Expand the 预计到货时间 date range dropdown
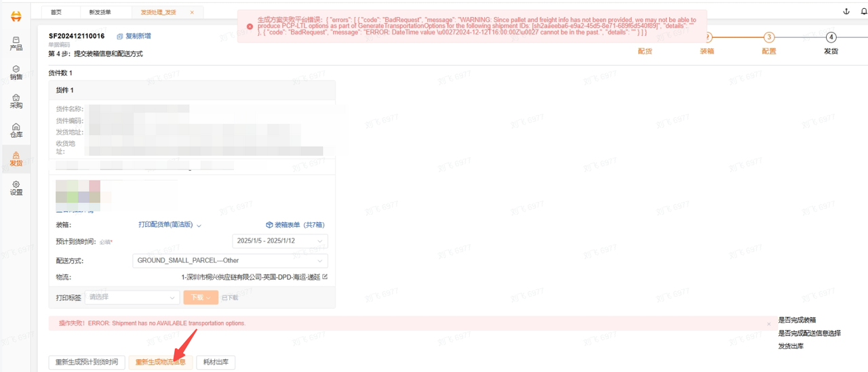 (x=280, y=241)
